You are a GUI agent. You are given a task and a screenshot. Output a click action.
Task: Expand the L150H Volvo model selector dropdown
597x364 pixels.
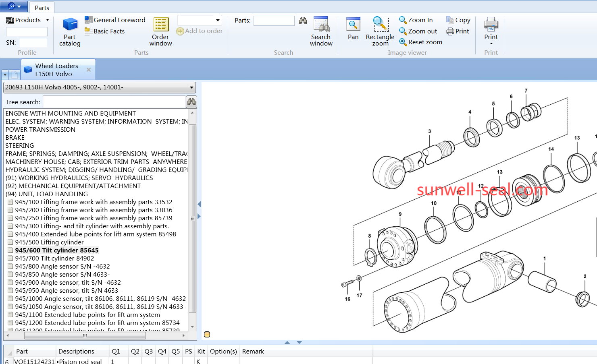point(191,87)
